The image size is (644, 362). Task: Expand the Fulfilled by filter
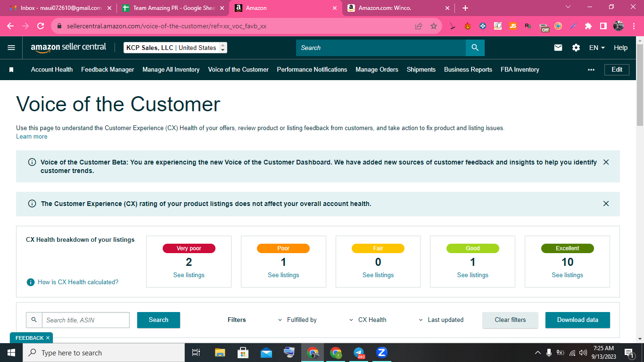click(x=297, y=320)
